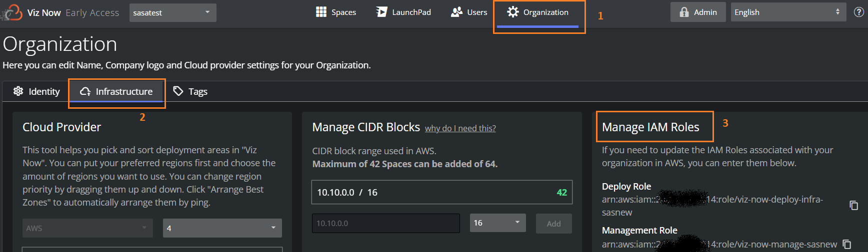Switch to the Tags tab

(x=190, y=91)
